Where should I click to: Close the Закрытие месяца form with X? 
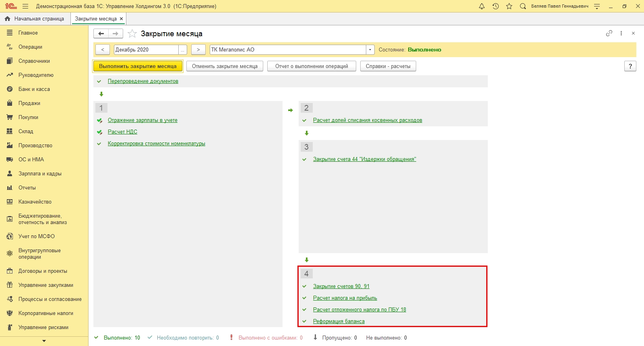[x=633, y=33]
